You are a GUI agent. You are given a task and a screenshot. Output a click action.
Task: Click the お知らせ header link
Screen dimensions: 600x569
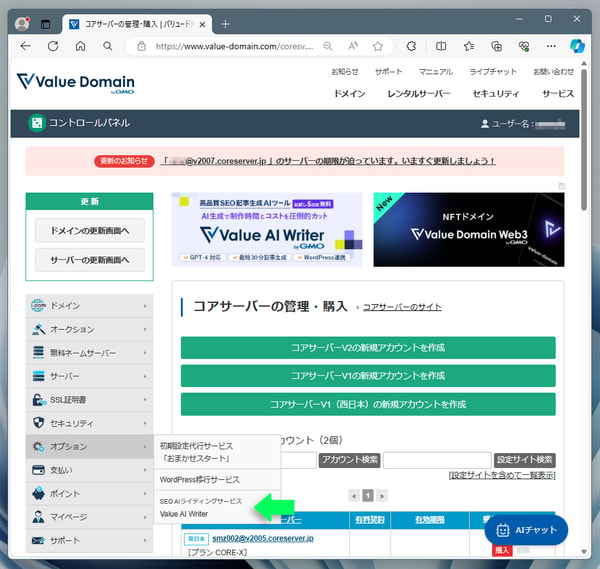coord(345,72)
